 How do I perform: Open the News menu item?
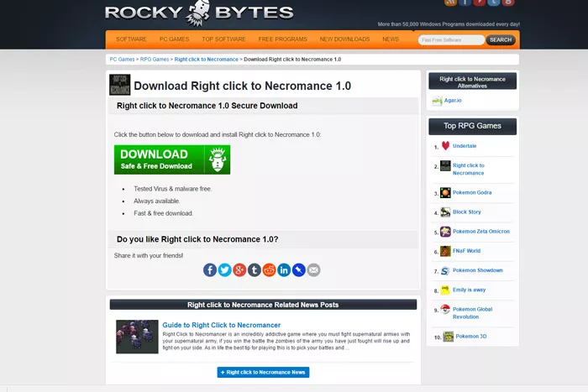click(391, 39)
